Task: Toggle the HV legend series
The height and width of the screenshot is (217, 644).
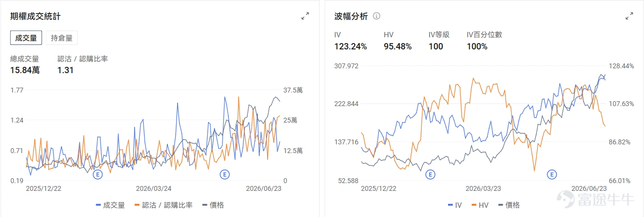Action: coord(479,205)
